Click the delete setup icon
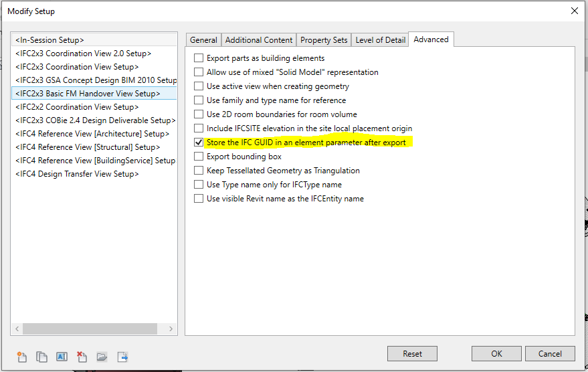This screenshot has width=588, height=372. pyautogui.click(x=82, y=357)
